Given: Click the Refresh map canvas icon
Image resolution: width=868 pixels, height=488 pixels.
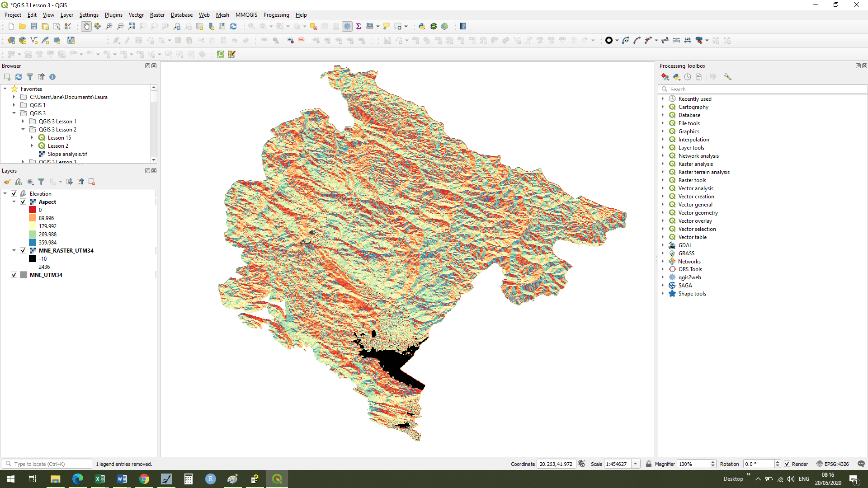Looking at the screenshot, I should coord(233,26).
